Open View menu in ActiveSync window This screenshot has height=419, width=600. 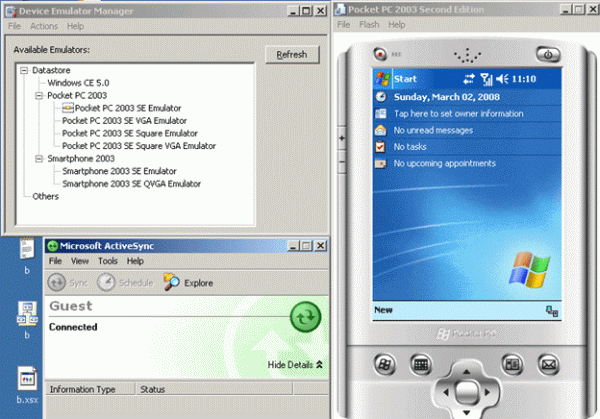pos(80,261)
